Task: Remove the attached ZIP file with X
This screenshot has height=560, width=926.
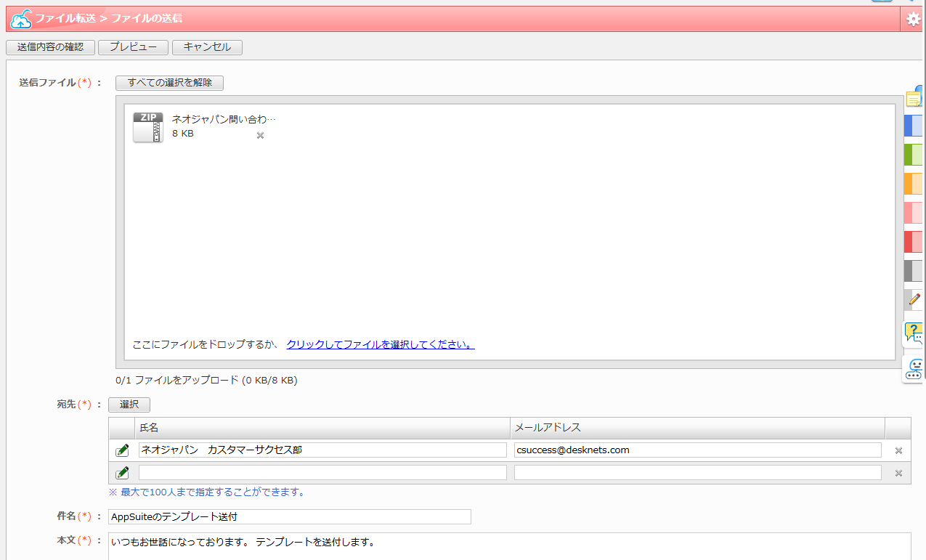Action: pos(260,135)
